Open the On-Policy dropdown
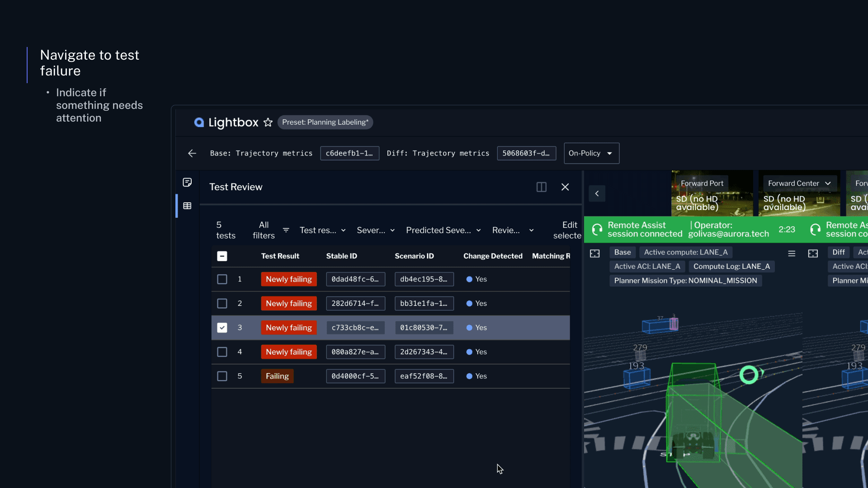This screenshot has height=488, width=868. [x=591, y=154]
